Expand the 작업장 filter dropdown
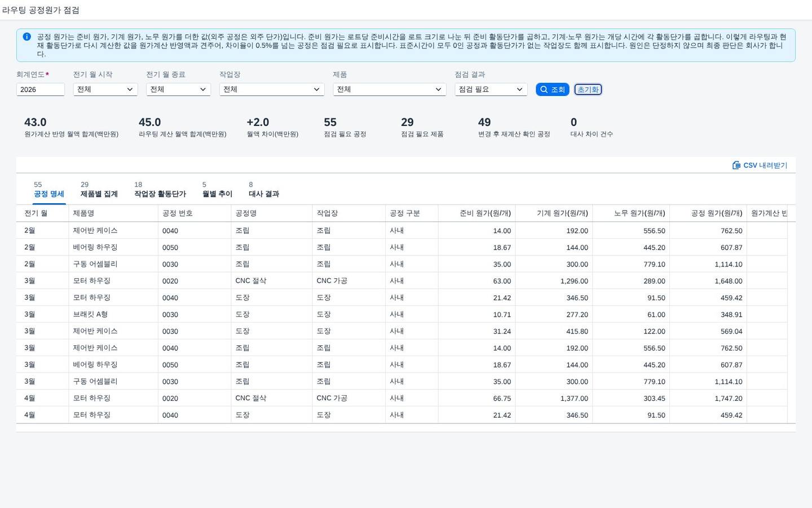This screenshot has width=812, height=508. click(x=272, y=89)
